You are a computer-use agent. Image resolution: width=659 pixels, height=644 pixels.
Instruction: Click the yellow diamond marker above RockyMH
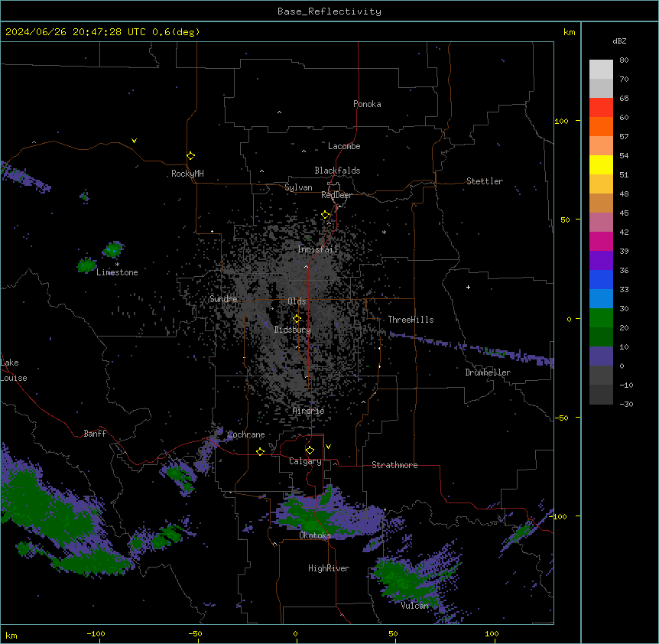[x=190, y=156]
